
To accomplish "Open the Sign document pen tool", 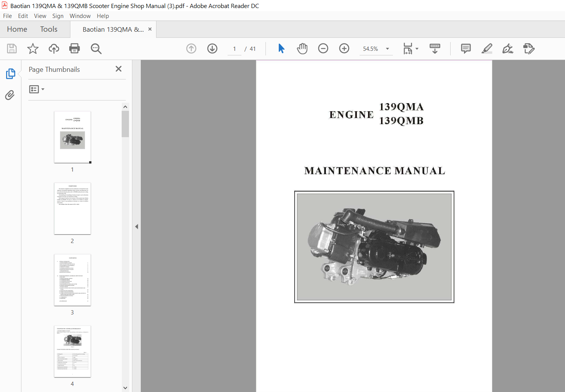I will (x=508, y=49).
